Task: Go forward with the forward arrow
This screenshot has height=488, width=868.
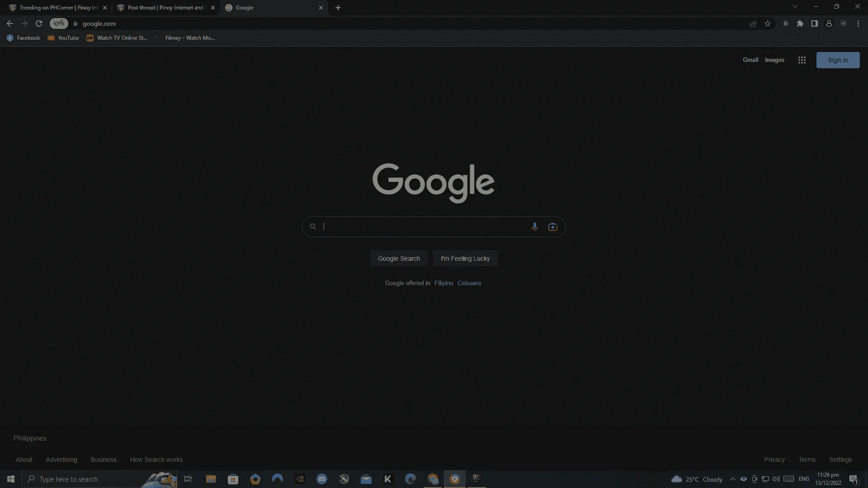Action: point(24,23)
